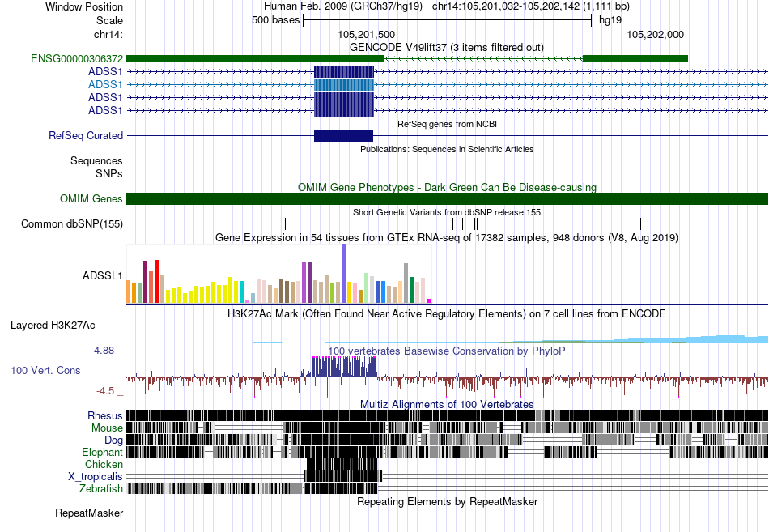Screen dimensions: 769x532
Task: Click the chr14: ruler label
Action: (108, 34)
